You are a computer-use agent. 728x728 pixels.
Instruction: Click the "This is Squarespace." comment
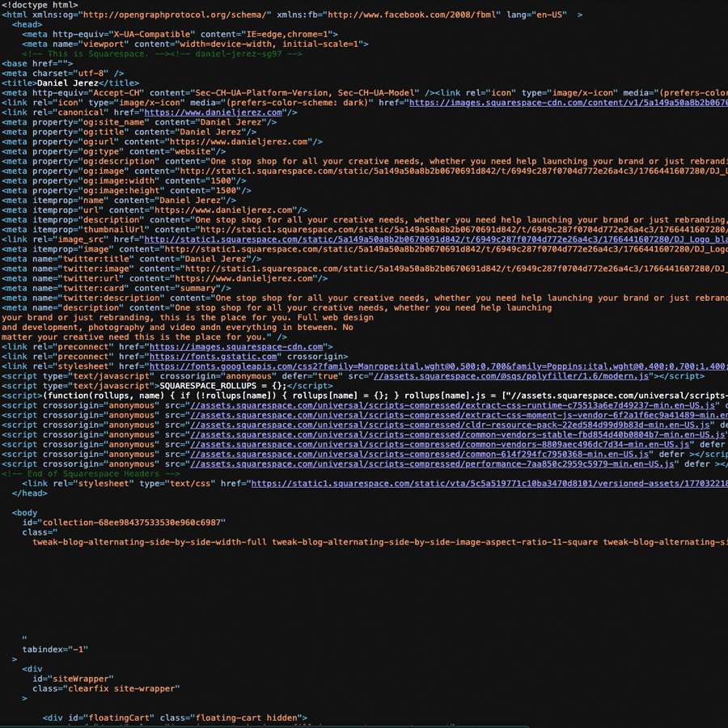(96, 54)
